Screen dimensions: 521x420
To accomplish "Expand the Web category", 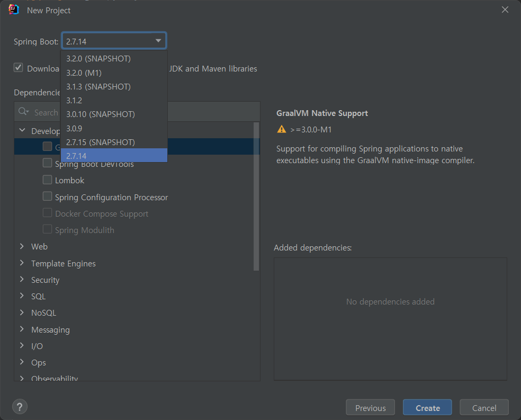I will 22,246.
